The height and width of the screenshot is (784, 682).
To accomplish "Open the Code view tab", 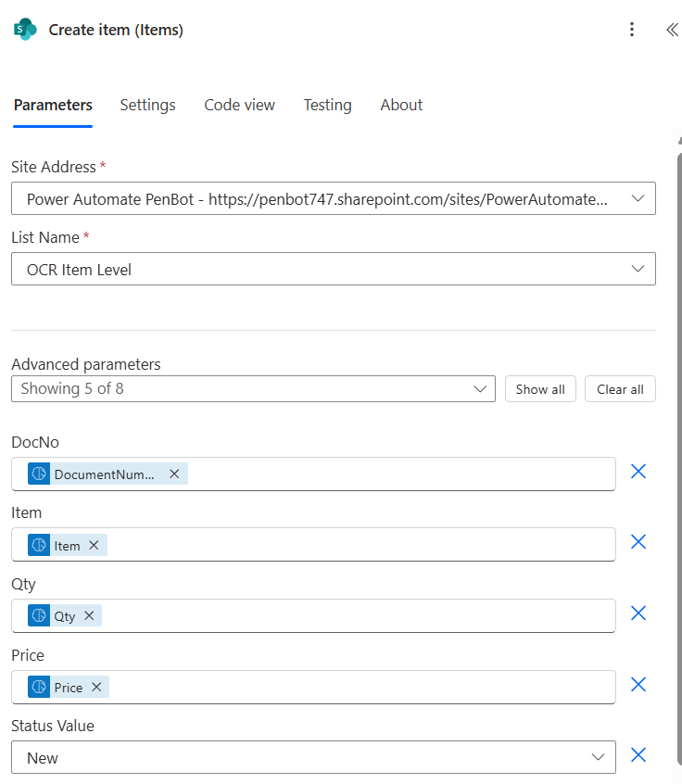I will tap(239, 105).
